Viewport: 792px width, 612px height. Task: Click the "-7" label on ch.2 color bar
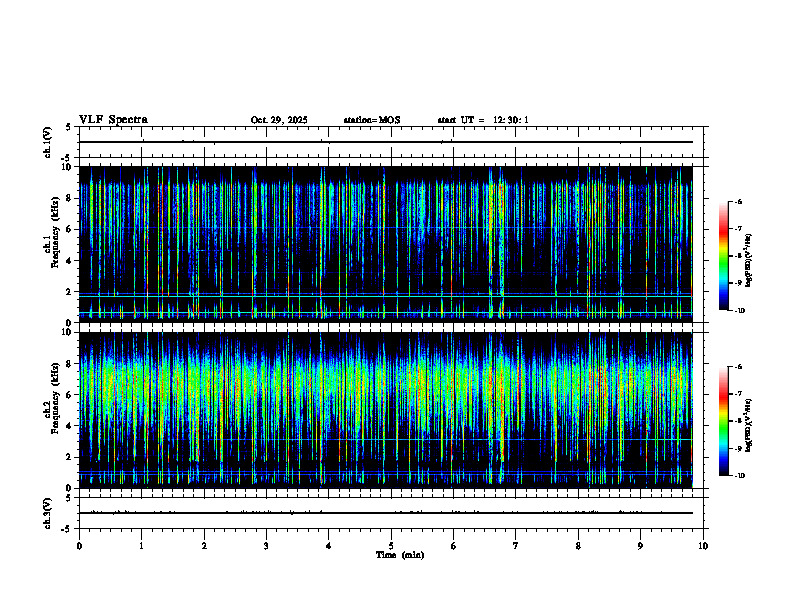[x=738, y=394]
